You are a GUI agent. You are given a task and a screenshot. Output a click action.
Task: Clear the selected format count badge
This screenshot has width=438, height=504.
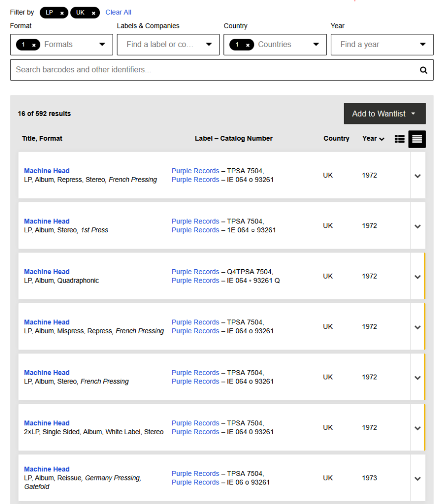pyautogui.click(x=34, y=45)
